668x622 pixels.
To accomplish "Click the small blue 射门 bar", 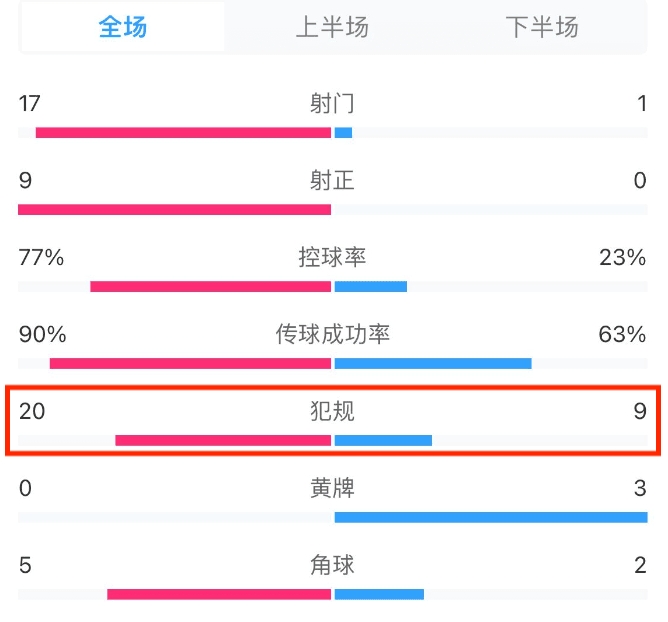I will coord(343,132).
